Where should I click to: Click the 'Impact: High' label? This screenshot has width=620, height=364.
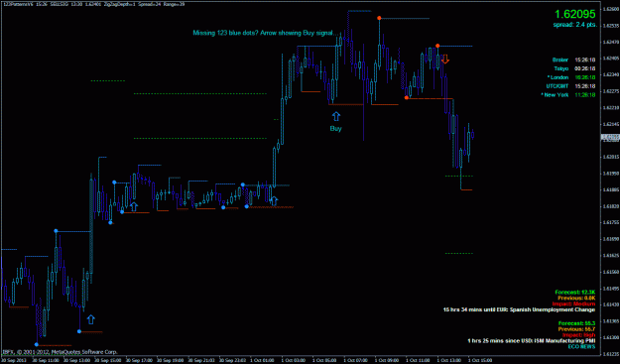(578, 335)
